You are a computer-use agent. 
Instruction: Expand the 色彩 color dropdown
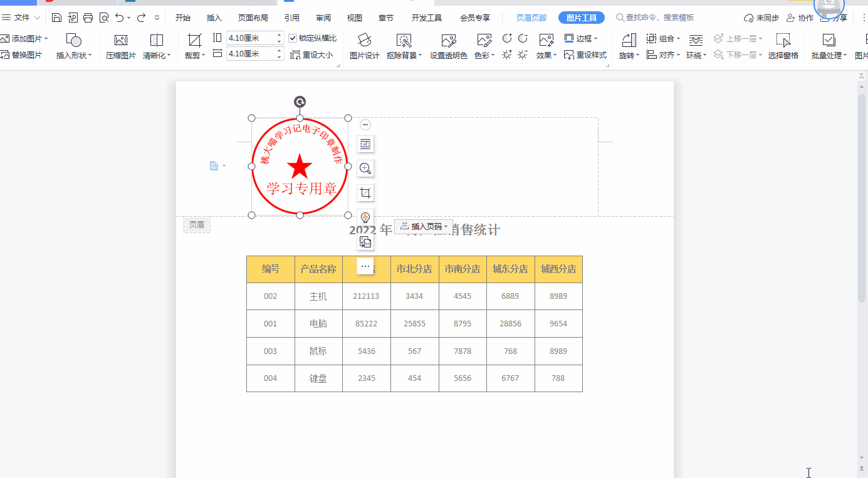pos(485,55)
